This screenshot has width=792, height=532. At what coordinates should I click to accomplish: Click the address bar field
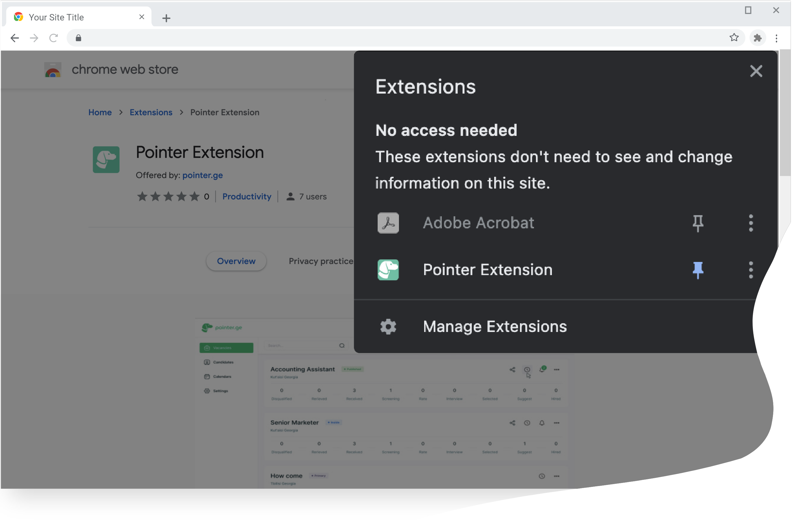[x=405, y=38]
